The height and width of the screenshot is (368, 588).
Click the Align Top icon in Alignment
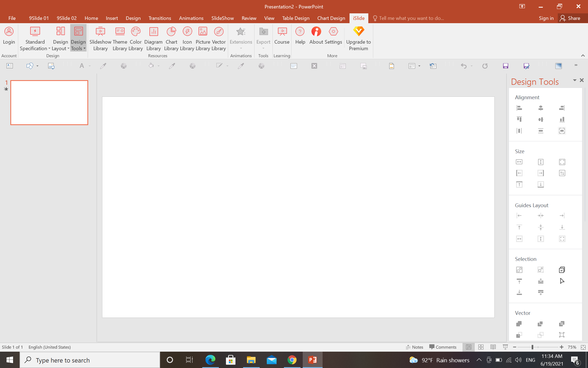pyautogui.click(x=519, y=119)
